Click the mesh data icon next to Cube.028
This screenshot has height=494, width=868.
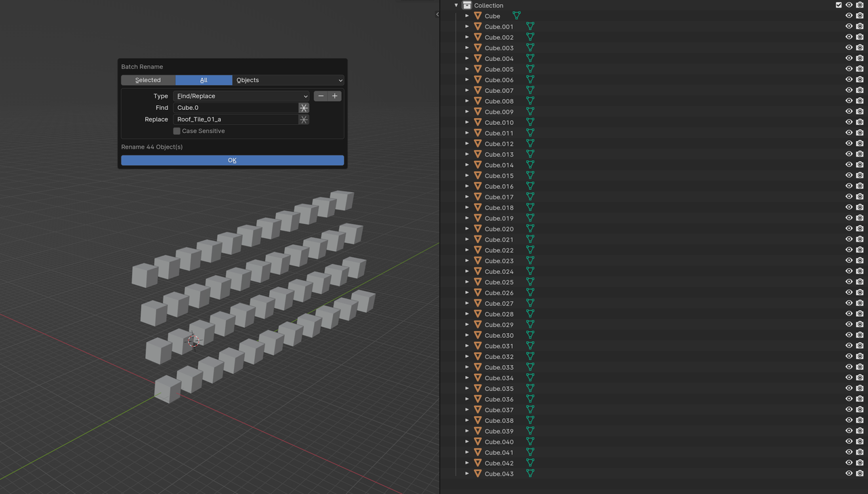530,314
